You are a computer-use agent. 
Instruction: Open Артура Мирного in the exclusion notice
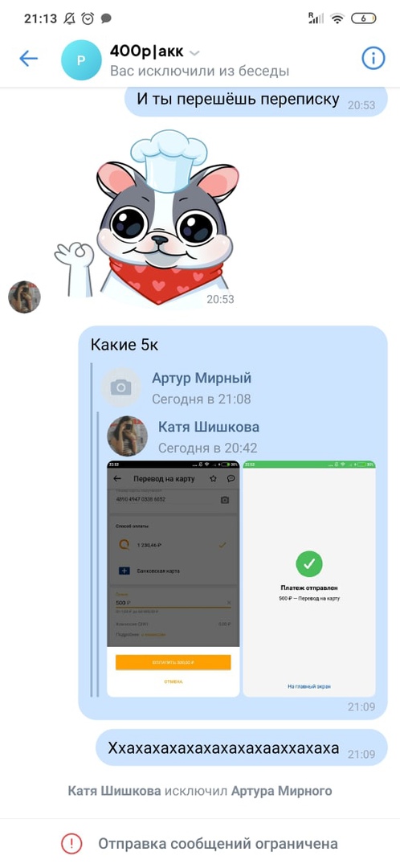tap(282, 791)
